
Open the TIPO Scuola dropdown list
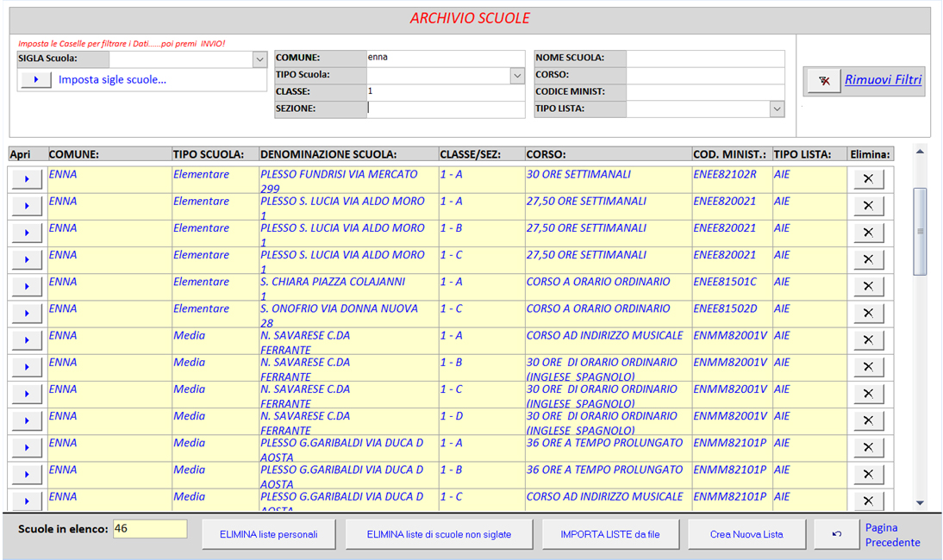[517, 75]
